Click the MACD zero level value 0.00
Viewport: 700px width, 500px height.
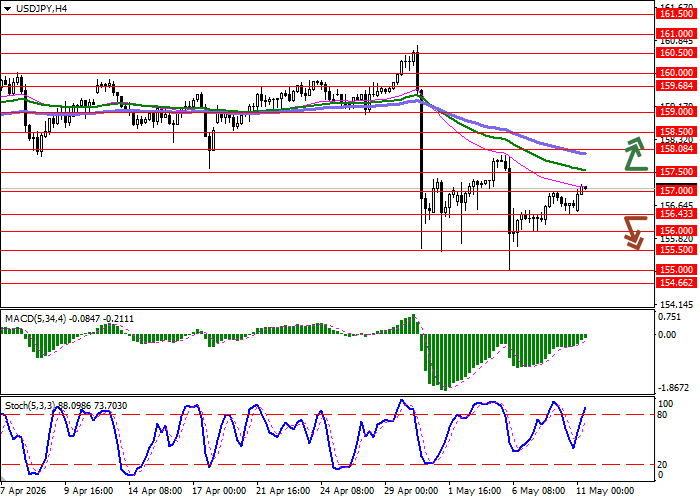(667, 335)
